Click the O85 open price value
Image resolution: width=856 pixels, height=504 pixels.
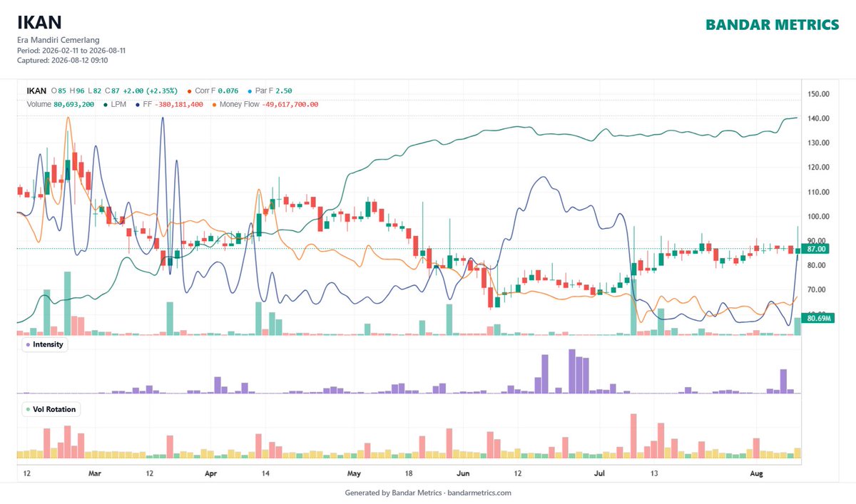(58, 91)
